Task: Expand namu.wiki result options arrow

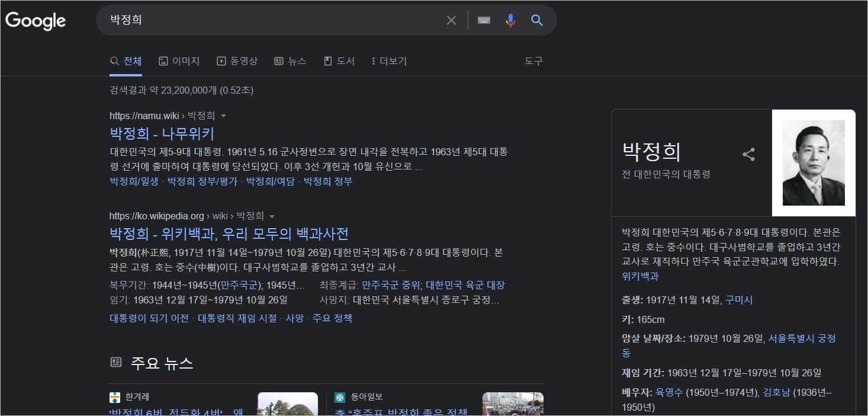Action: (223, 116)
